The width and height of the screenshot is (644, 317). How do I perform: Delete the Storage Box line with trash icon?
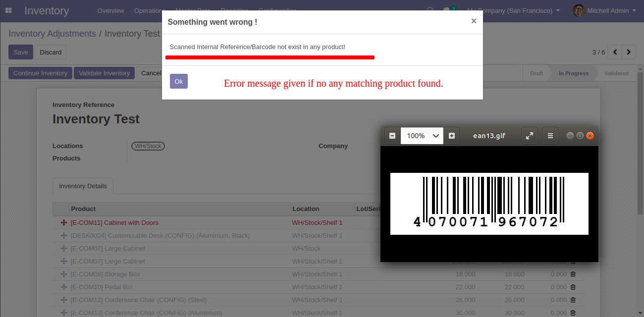(573, 274)
